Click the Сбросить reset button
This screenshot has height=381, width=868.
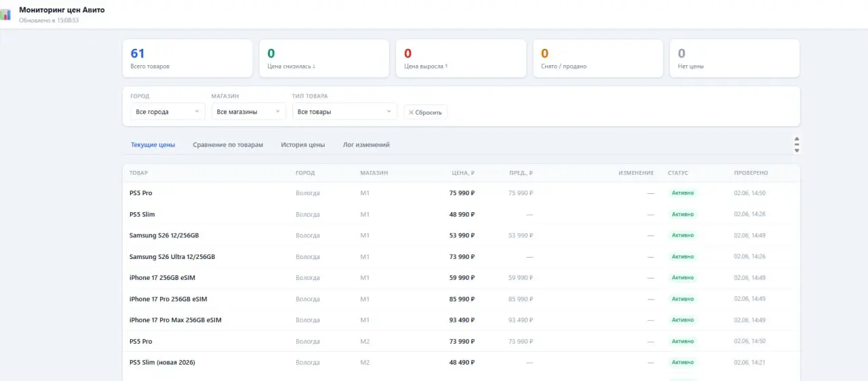[x=425, y=112]
